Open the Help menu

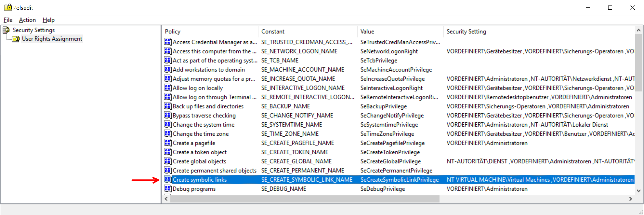click(48, 20)
